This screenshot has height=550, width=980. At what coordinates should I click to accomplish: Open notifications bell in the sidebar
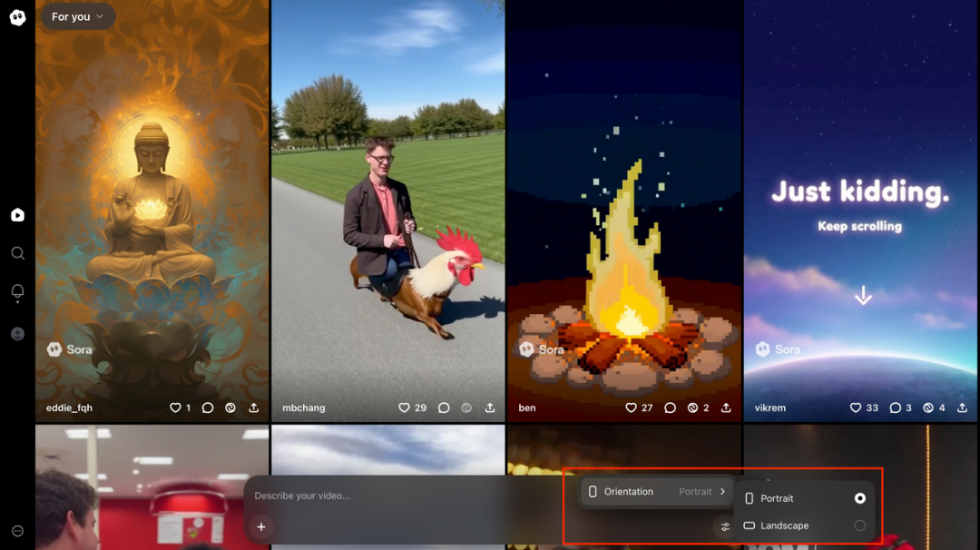click(17, 291)
